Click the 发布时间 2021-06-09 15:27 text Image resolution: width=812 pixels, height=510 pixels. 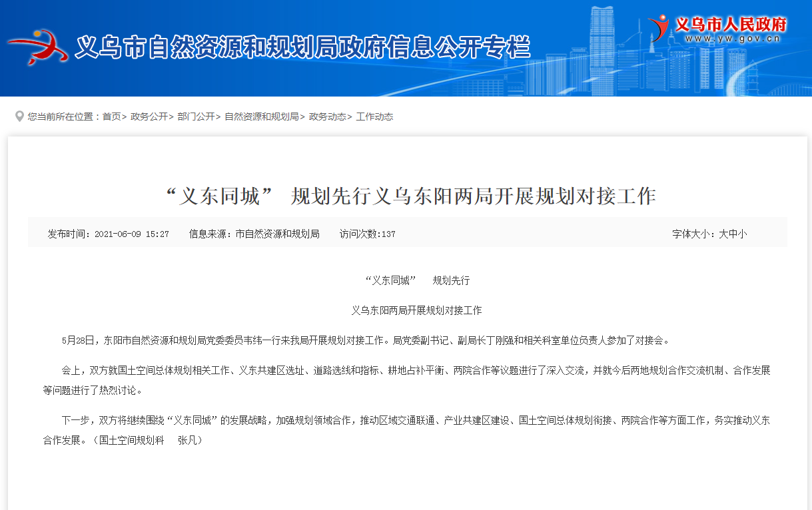pos(108,234)
